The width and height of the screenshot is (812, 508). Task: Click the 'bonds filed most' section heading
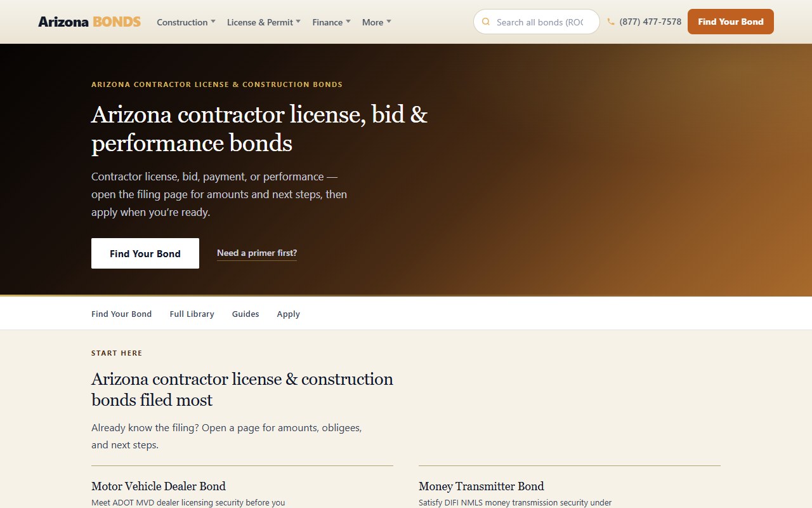click(x=242, y=389)
